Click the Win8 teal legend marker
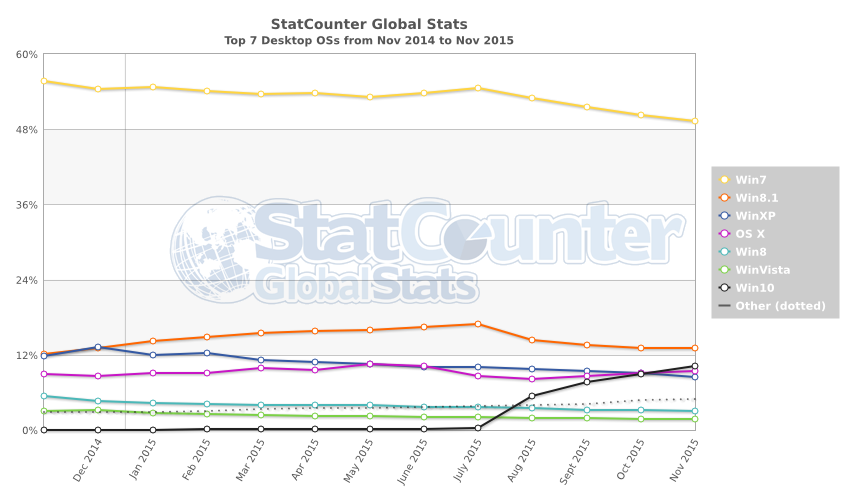The image size is (854, 500). coord(724,251)
